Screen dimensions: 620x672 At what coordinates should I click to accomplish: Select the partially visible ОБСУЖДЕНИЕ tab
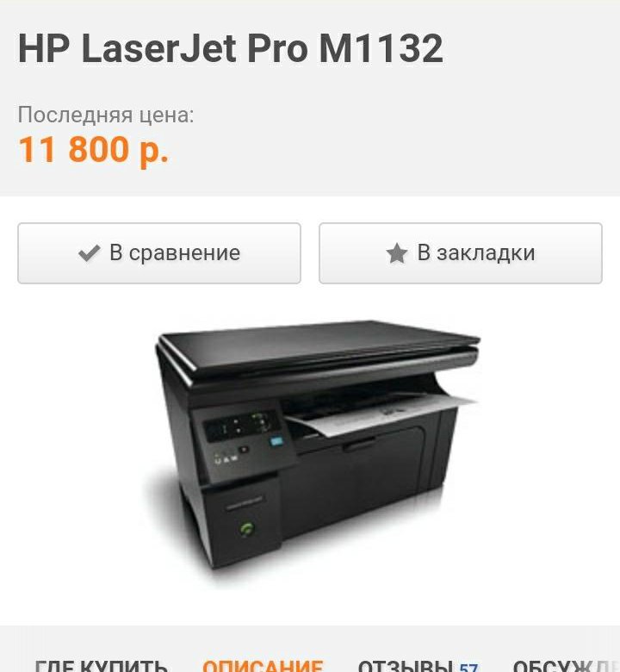[566, 666]
